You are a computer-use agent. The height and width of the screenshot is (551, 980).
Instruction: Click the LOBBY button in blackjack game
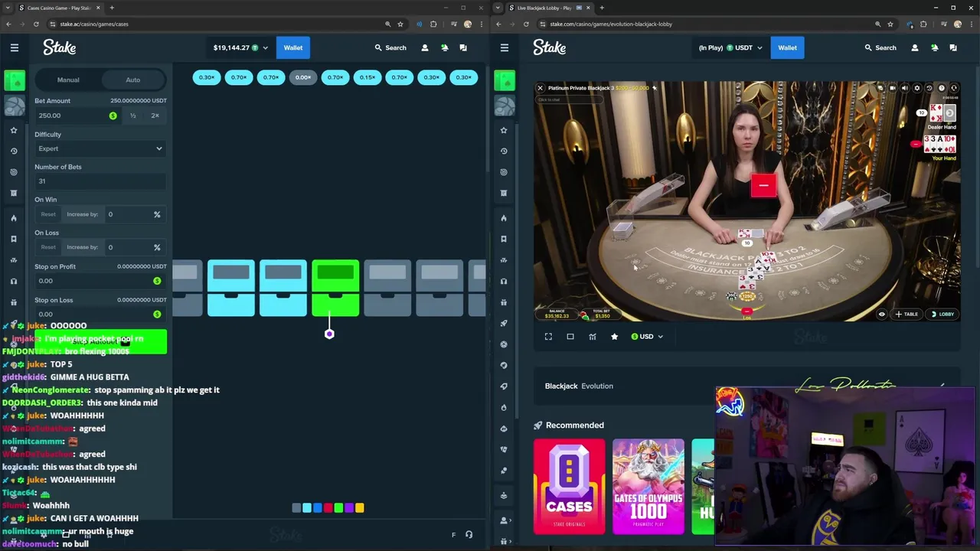point(942,314)
